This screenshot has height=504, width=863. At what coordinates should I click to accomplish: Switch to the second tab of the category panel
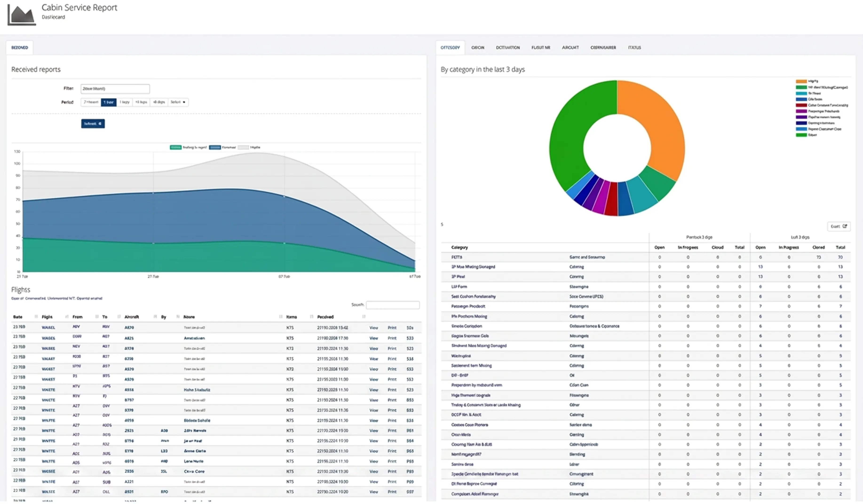(478, 48)
